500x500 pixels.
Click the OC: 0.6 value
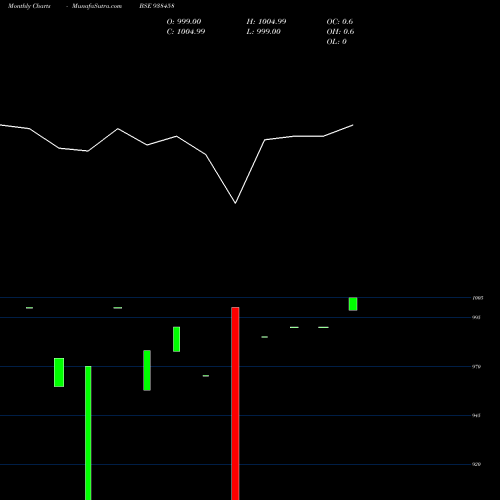tap(340, 22)
